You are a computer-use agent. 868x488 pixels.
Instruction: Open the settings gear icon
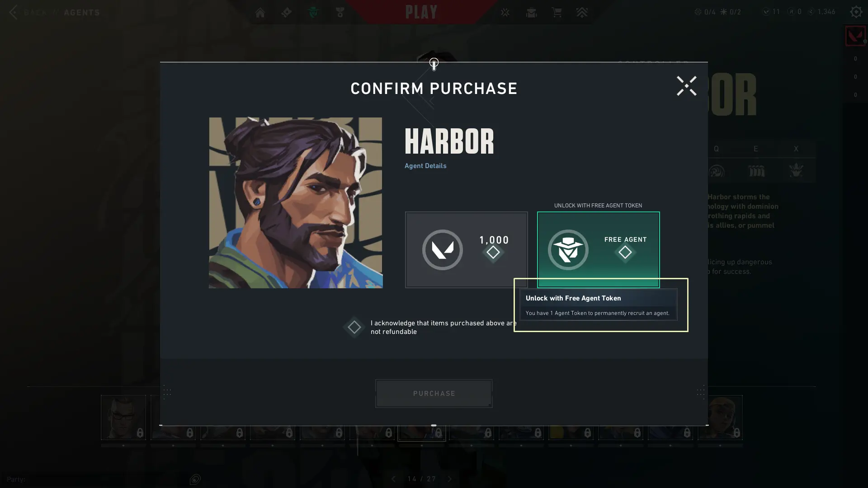pos(856,12)
